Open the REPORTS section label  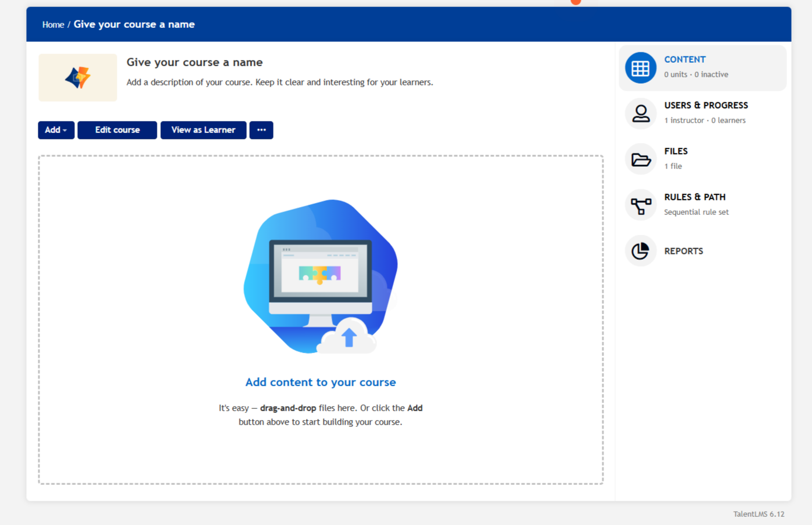(684, 251)
